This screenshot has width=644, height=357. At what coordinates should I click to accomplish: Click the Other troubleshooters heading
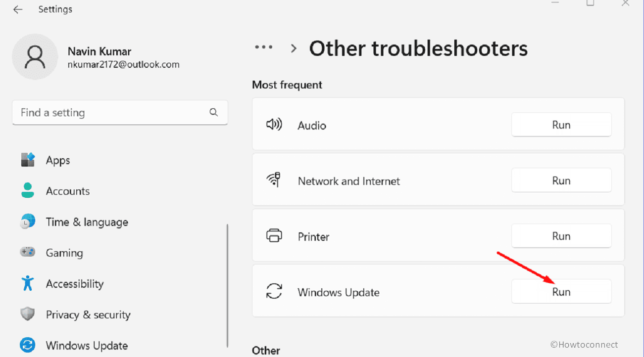418,48
